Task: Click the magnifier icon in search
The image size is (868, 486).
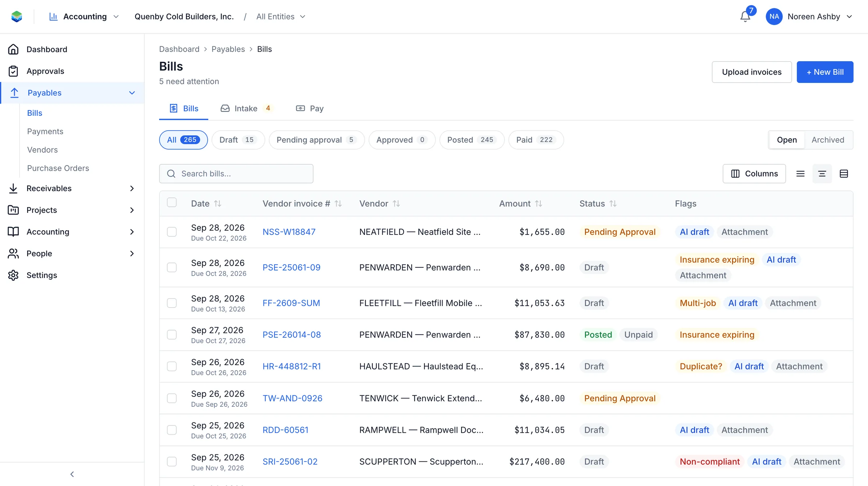Action: pos(171,174)
